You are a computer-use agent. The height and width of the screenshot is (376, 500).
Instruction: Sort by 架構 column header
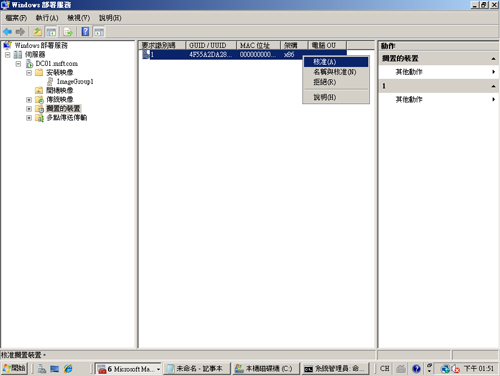(x=294, y=45)
